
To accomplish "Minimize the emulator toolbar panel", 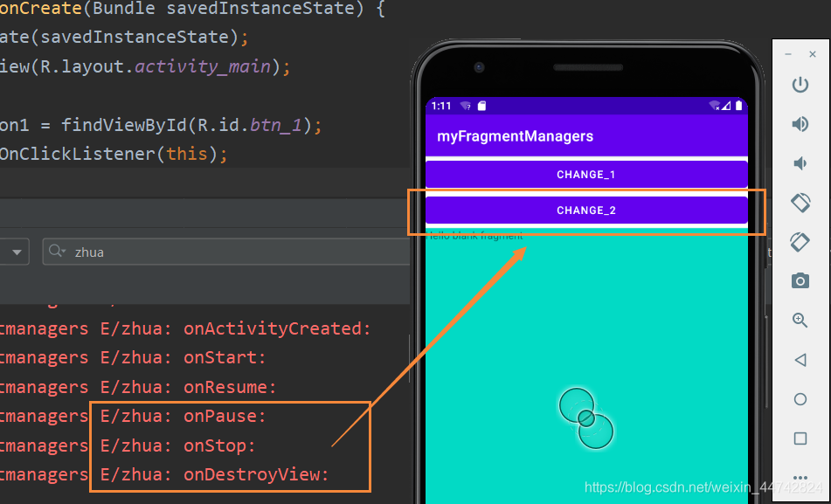I will (x=788, y=54).
